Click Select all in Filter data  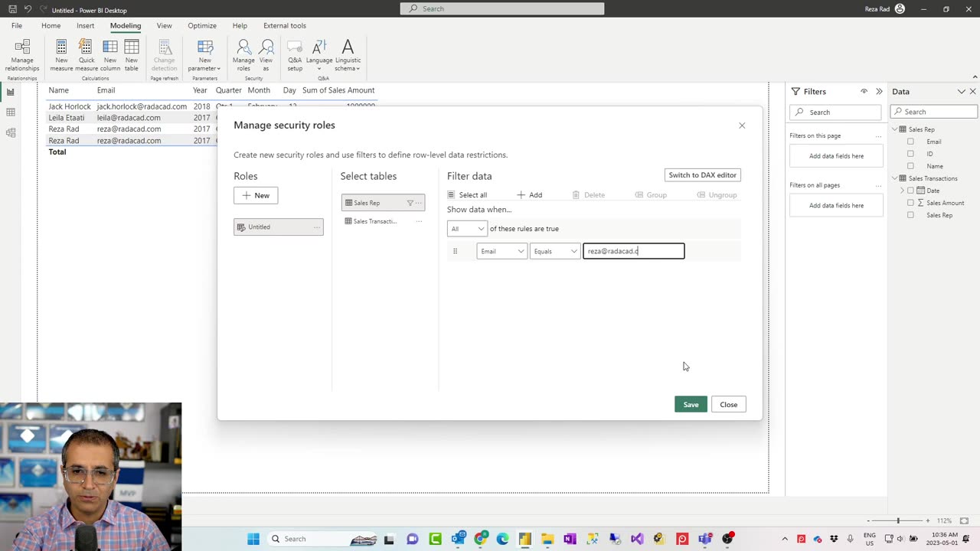click(467, 195)
